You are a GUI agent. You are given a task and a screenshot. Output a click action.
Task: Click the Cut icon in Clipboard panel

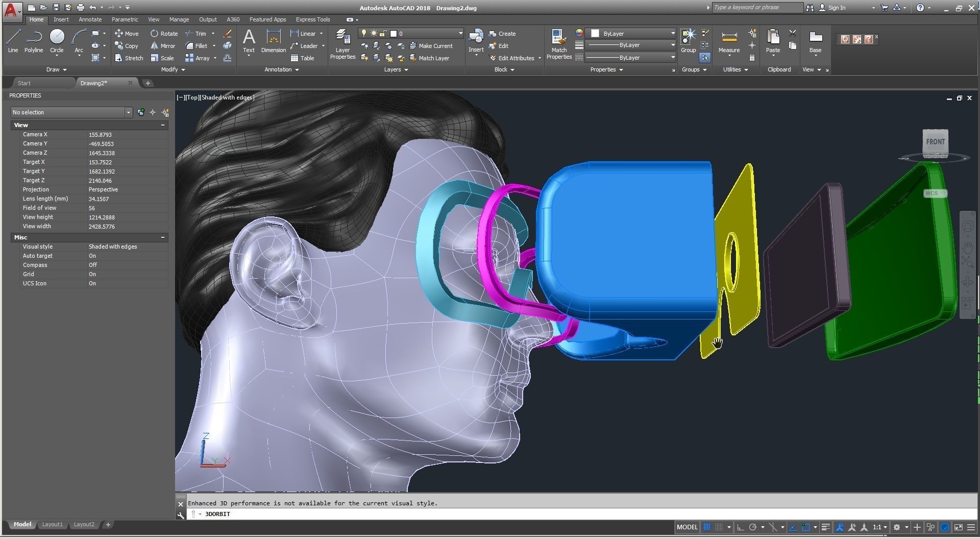(792, 33)
